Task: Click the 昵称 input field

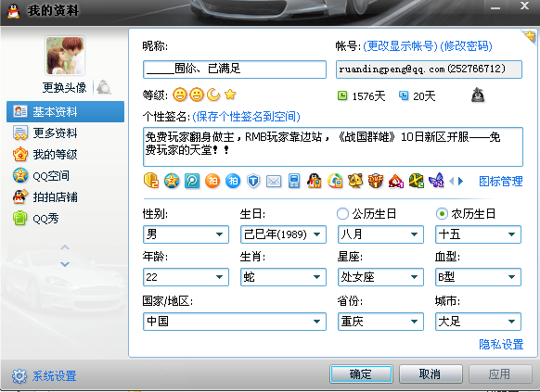Action: 235,70
